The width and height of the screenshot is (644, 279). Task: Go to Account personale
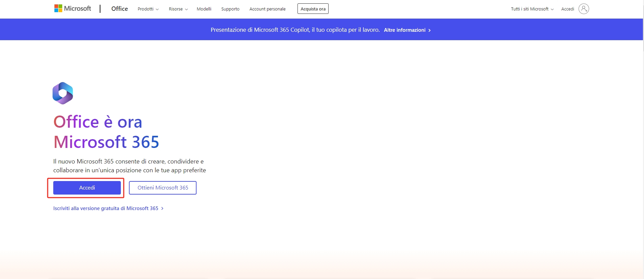(267, 9)
